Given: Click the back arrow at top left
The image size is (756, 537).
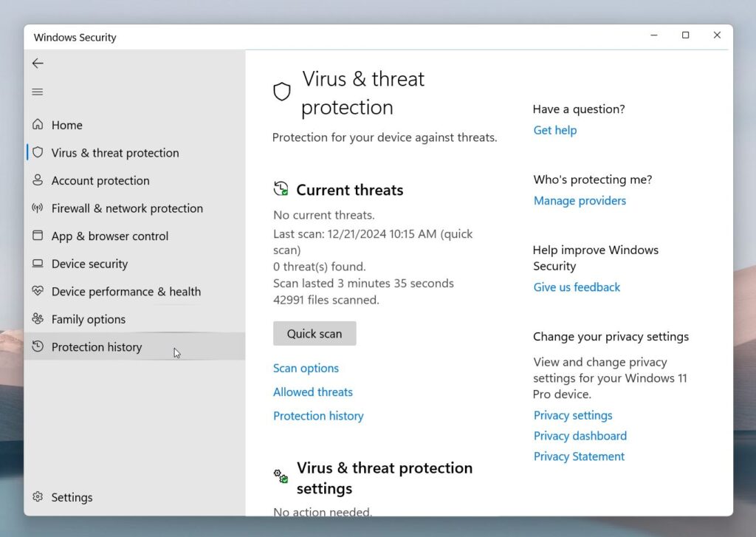Looking at the screenshot, I should 38,64.
